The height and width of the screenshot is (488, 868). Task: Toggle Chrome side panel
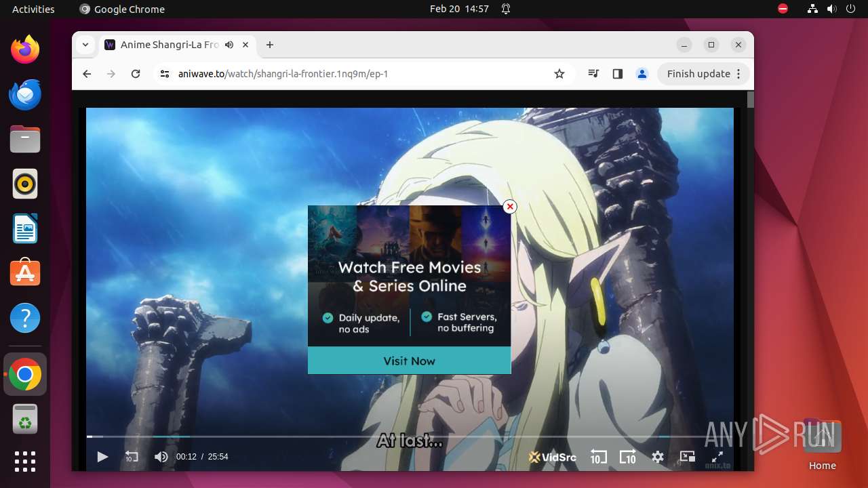[617, 74]
